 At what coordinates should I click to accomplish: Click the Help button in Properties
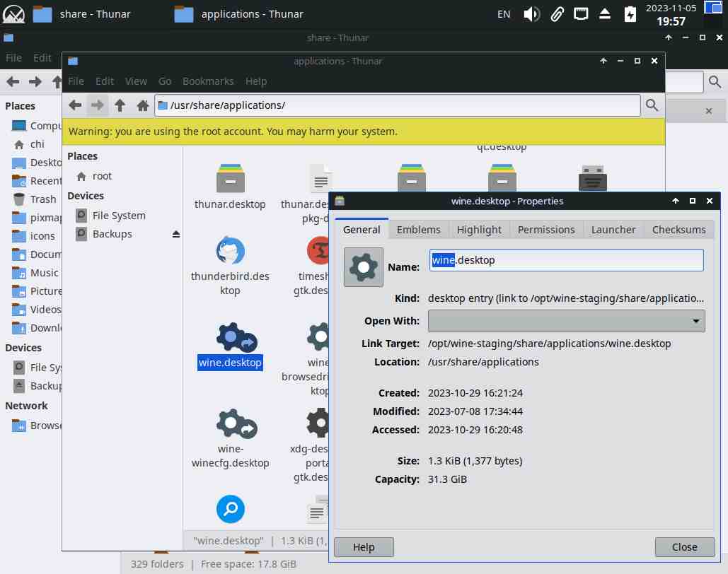(x=364, y=547)
